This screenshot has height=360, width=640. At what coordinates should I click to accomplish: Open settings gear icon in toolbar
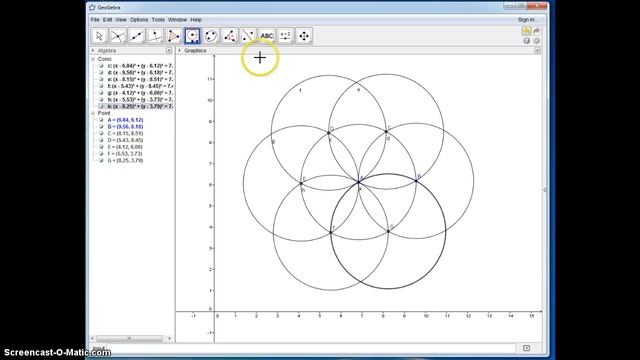(x=536, y=41)
